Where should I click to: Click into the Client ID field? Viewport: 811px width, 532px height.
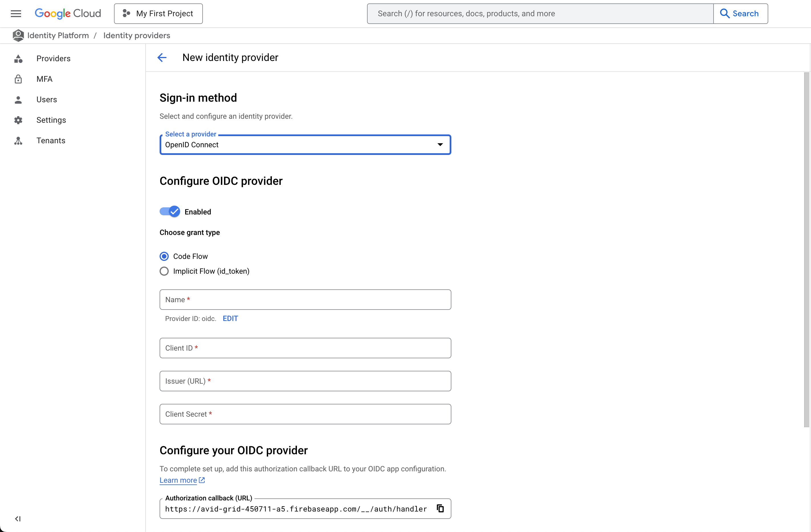point(305,348)
